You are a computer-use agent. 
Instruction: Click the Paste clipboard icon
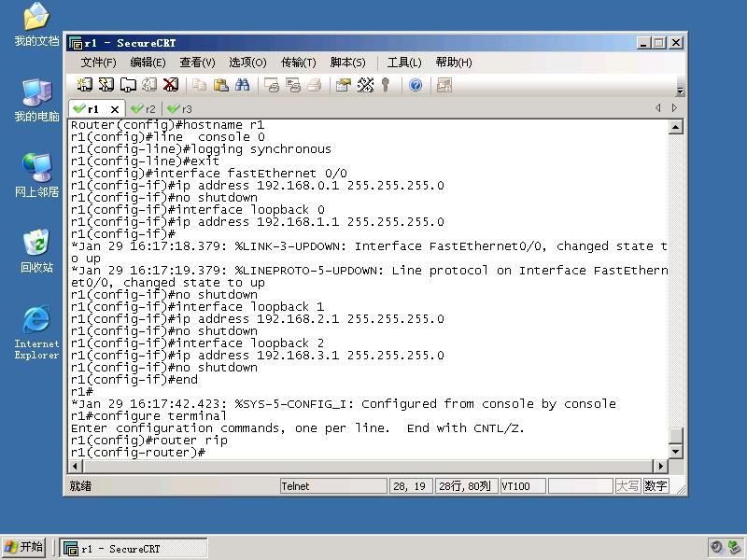pos(220,85)
